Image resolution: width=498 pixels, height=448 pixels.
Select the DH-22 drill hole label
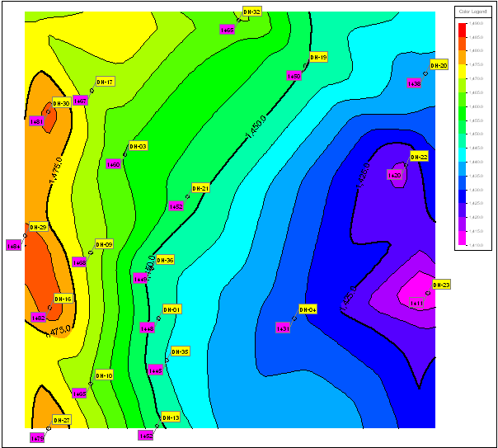419,157
